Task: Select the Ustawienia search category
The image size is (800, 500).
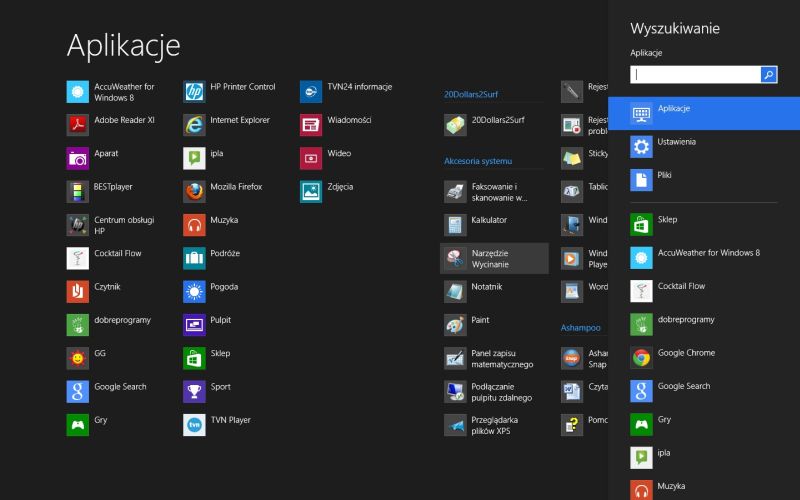Action: [x=704, y=146]
